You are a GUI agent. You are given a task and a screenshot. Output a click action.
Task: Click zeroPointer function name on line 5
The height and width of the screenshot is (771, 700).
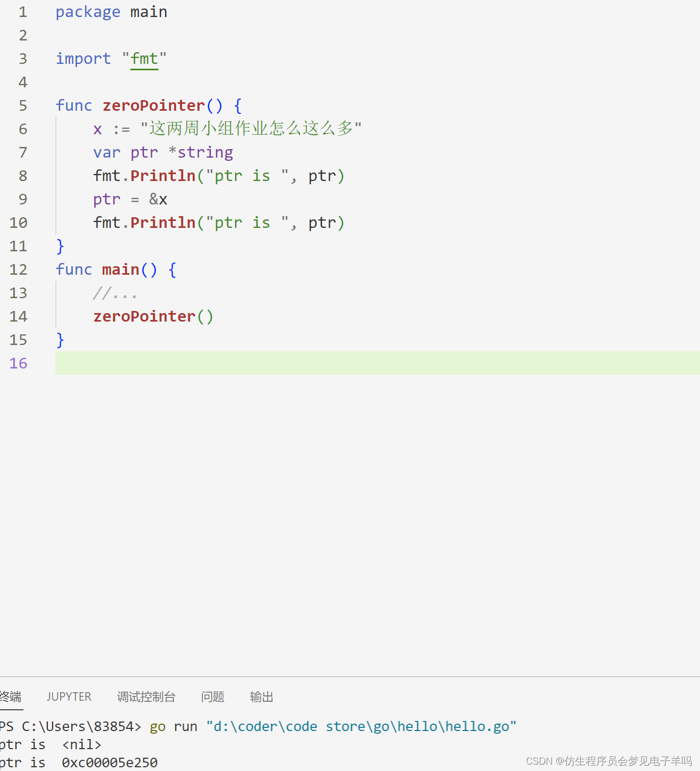(153, 105)
